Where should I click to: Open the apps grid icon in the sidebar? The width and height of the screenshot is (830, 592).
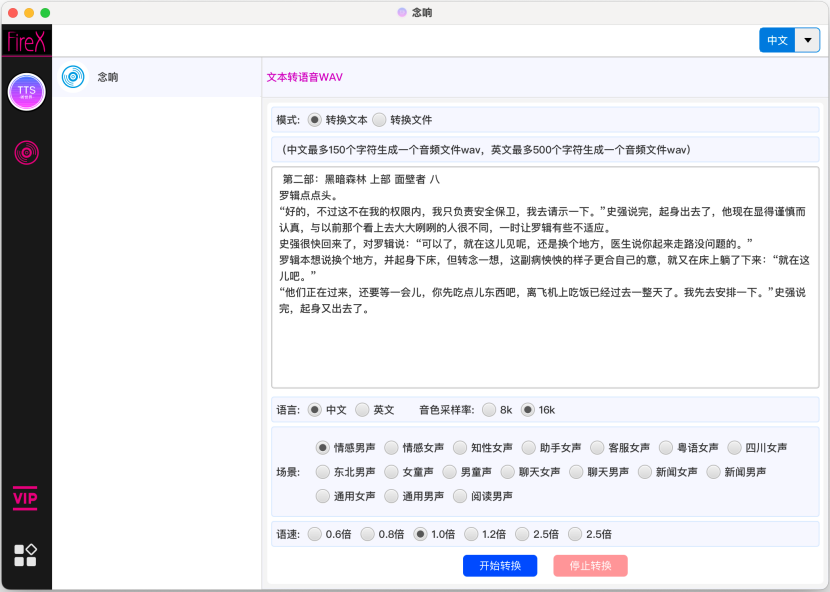click(x=26, y=555)
